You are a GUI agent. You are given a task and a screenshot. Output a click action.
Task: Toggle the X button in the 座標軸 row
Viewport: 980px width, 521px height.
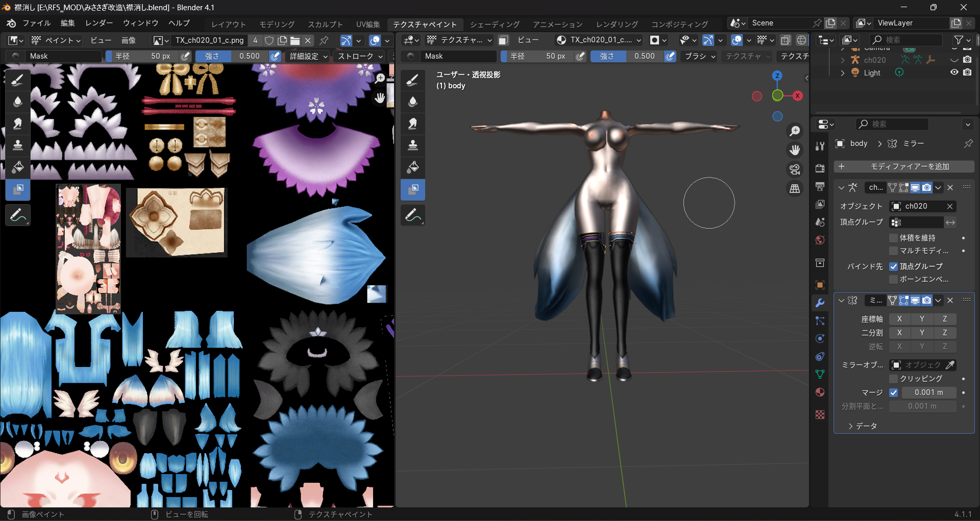[x=899, y=319]
